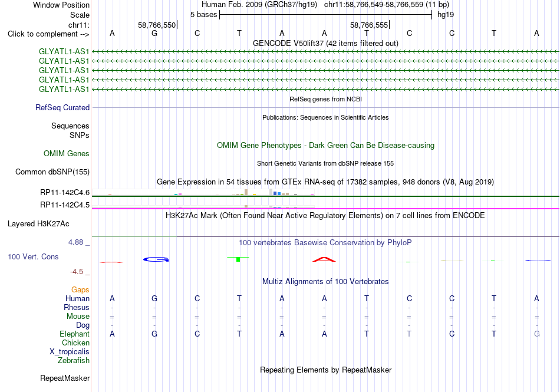
Task: Open the OMIM Gene Phenotypes track heading
Action: pyautogui.click(x=325, y=145)
